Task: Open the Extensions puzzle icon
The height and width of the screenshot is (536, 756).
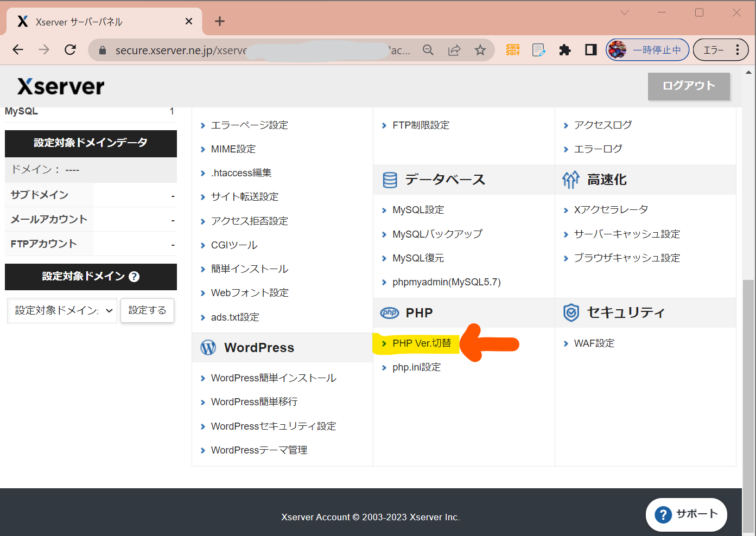Action: [565, 50]
